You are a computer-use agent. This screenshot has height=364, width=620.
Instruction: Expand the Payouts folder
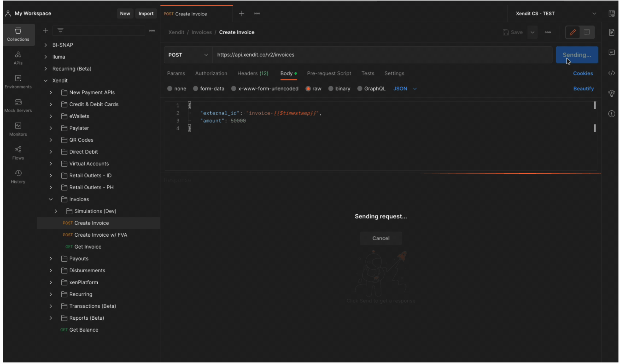pos(51,259)
